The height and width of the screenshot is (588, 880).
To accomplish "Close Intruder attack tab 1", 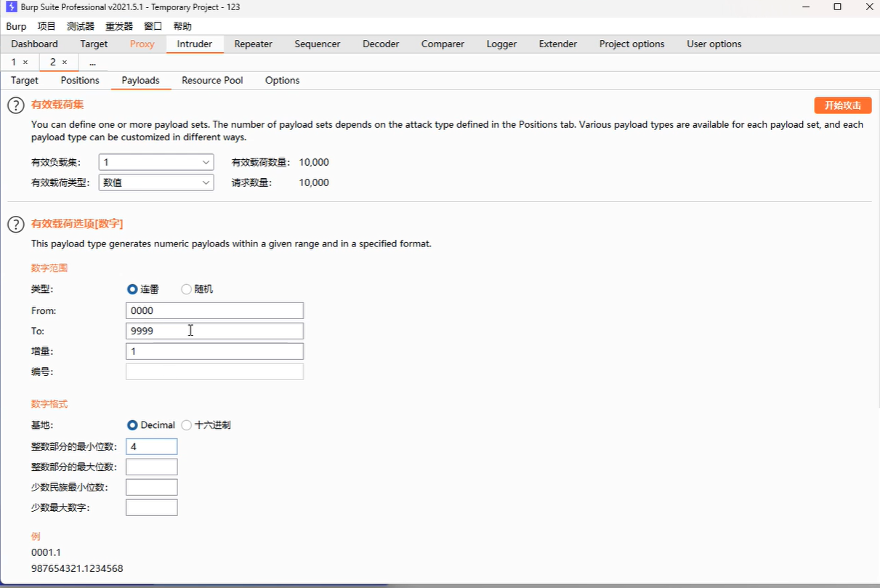I will [x=25, y=63].
